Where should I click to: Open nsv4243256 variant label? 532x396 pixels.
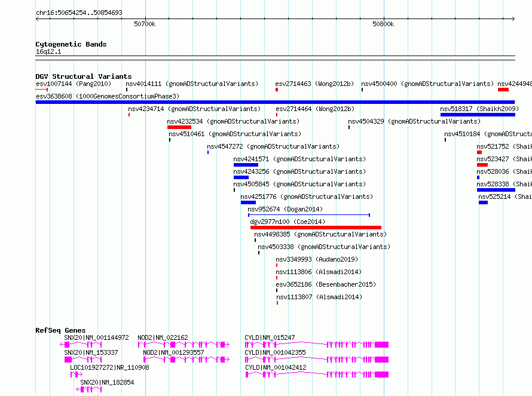point(299,171)
